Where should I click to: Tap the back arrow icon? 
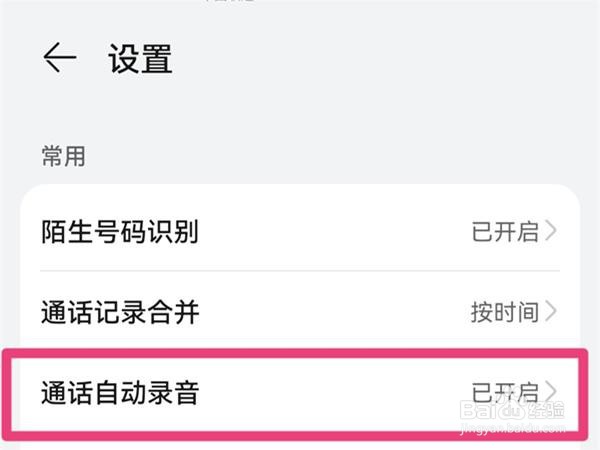[59, 59]
